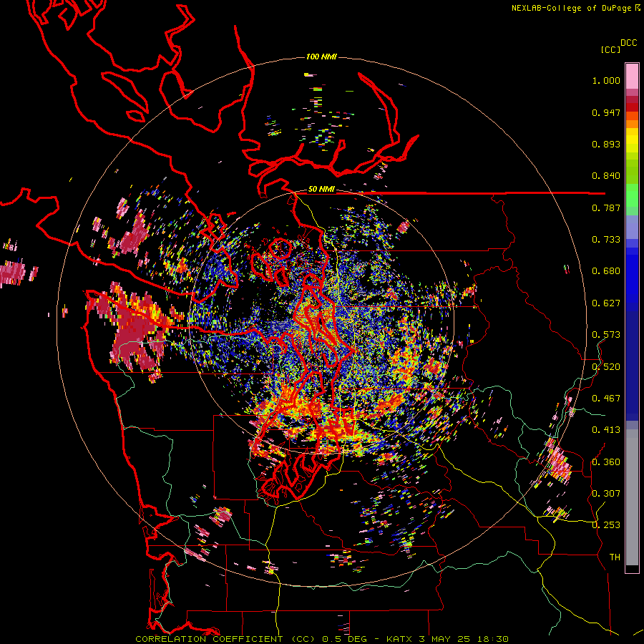644x644 pixels.
Task: Click the DCC label above color bar
Action: click(629, 43)
